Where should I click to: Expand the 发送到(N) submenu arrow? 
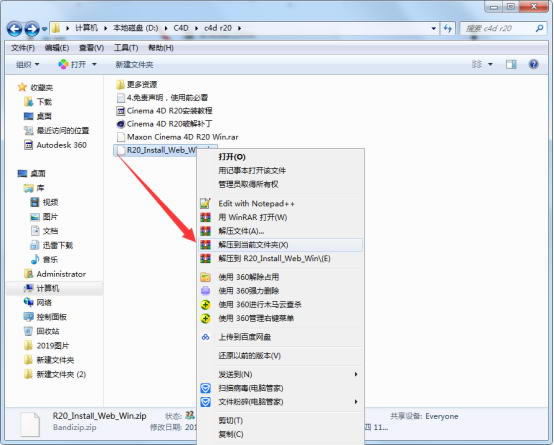(x=356, y=374)
